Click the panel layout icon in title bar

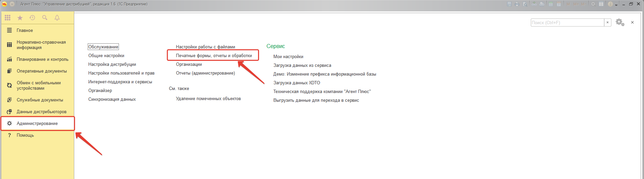[601, 4]
